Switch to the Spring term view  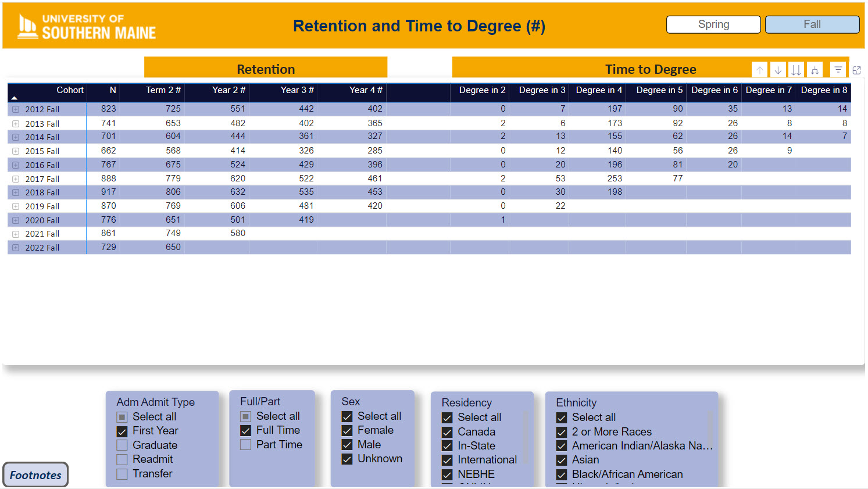pos(713,24)
